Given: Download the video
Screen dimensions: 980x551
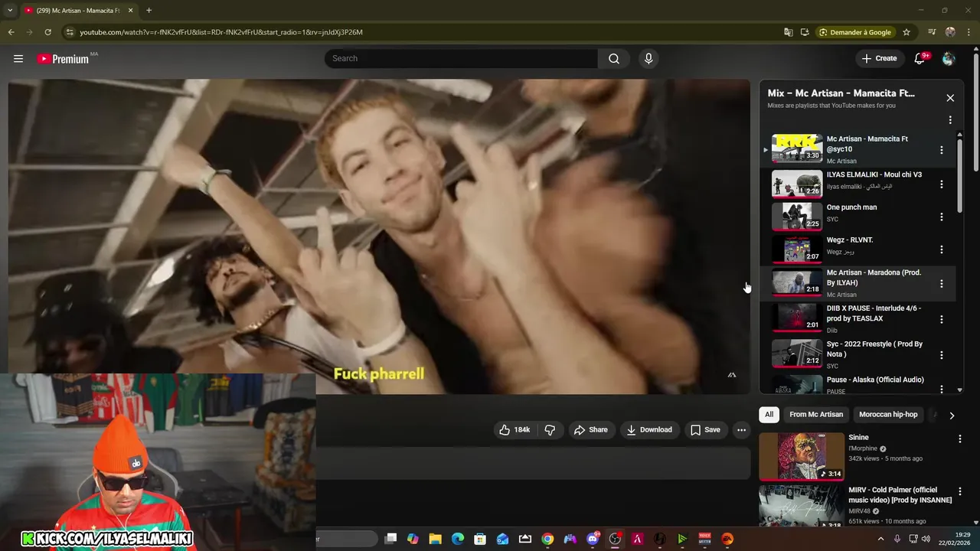Looking at the screenshot, I should (x=648, y=430).
